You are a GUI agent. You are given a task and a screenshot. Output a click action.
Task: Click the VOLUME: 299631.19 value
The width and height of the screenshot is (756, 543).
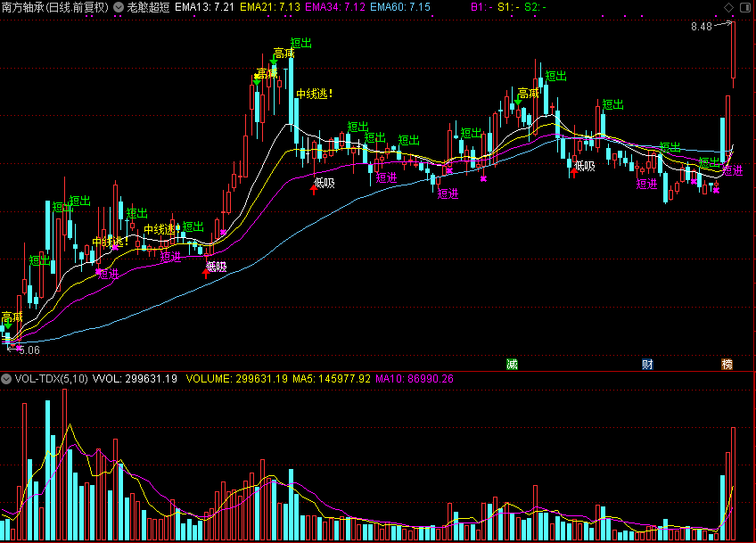(x=237, y=379)
